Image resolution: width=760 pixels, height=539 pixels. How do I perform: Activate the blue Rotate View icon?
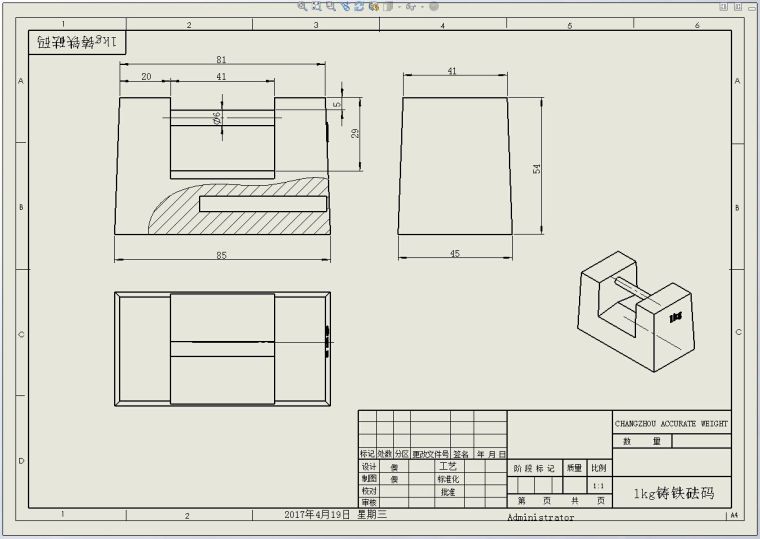pyautogui.click(x=346, y=6)
